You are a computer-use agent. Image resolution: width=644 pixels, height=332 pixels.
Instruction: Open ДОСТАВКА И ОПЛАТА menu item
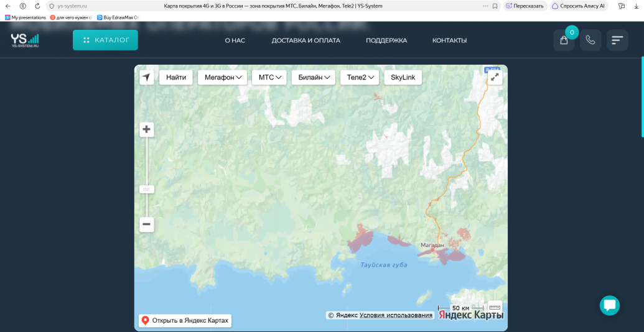point(306,40)
